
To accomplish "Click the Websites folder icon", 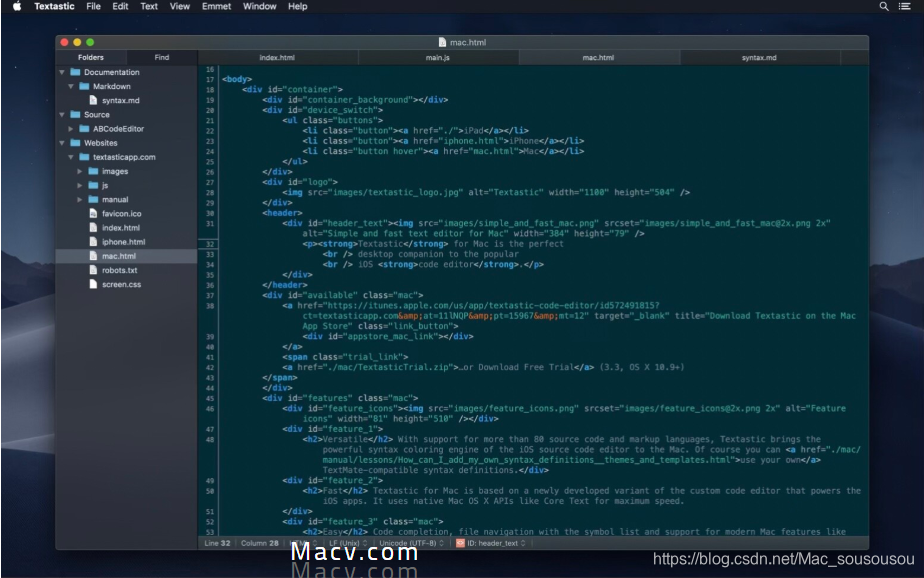I will point(75,143).
